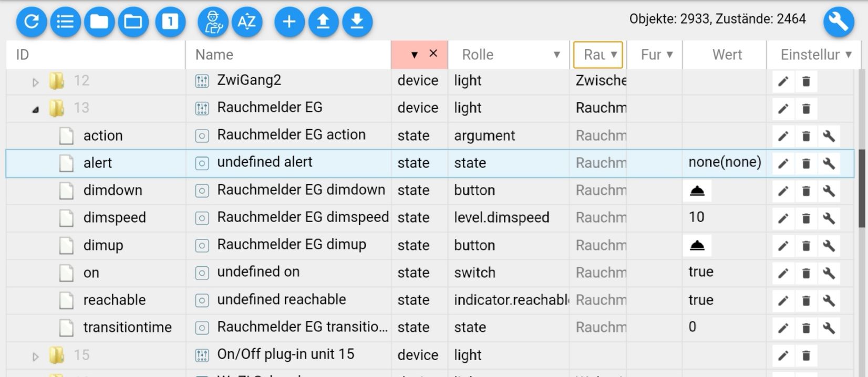Viewport: 868px width, 377px height.
Task: Toggle expert mode icon
Action: [213, 22]
